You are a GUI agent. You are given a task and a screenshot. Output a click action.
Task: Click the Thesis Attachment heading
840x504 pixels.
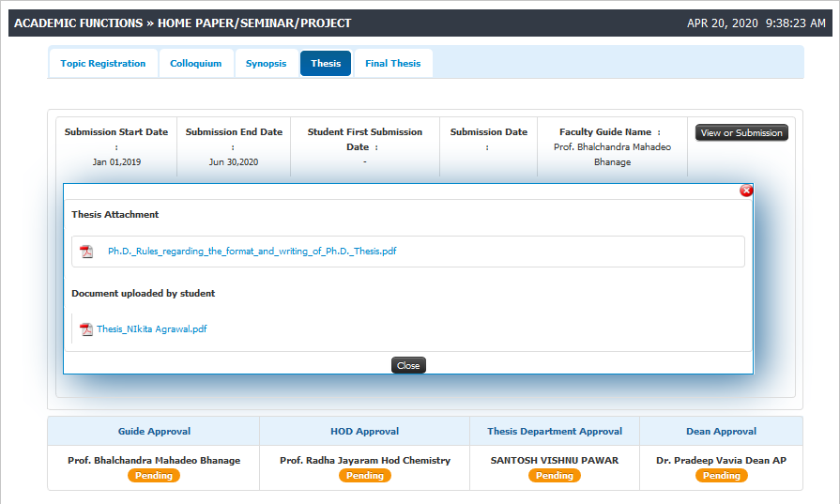(x=115, y=214)
